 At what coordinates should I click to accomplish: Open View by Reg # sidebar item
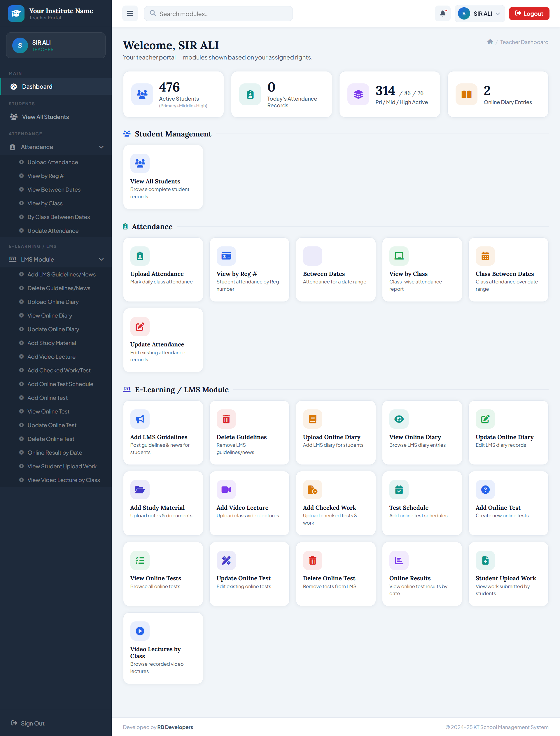pyautogui.click(x=56, y=176)
